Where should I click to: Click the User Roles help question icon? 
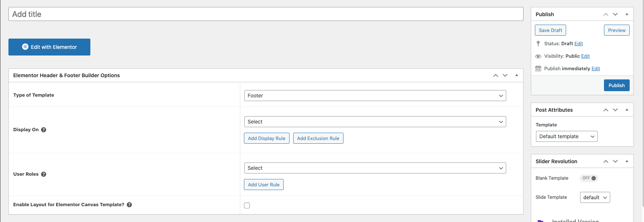point(44,174)
